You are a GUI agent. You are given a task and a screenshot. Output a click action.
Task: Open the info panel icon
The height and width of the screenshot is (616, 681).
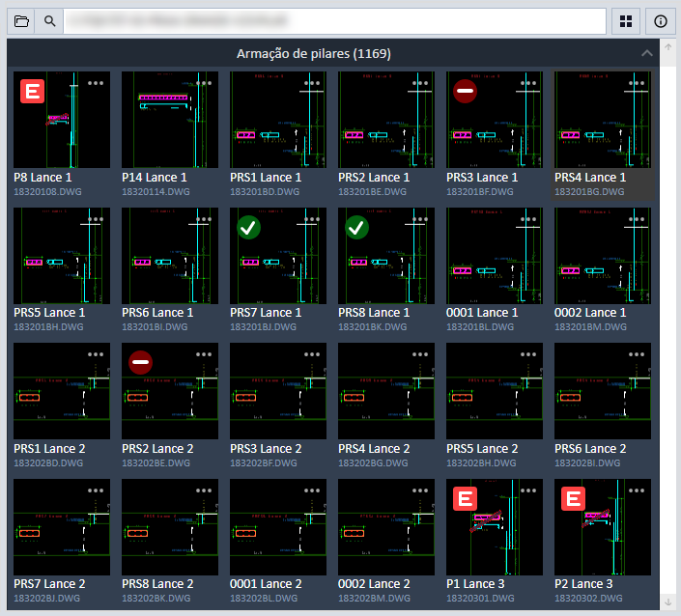click(661, 20)
